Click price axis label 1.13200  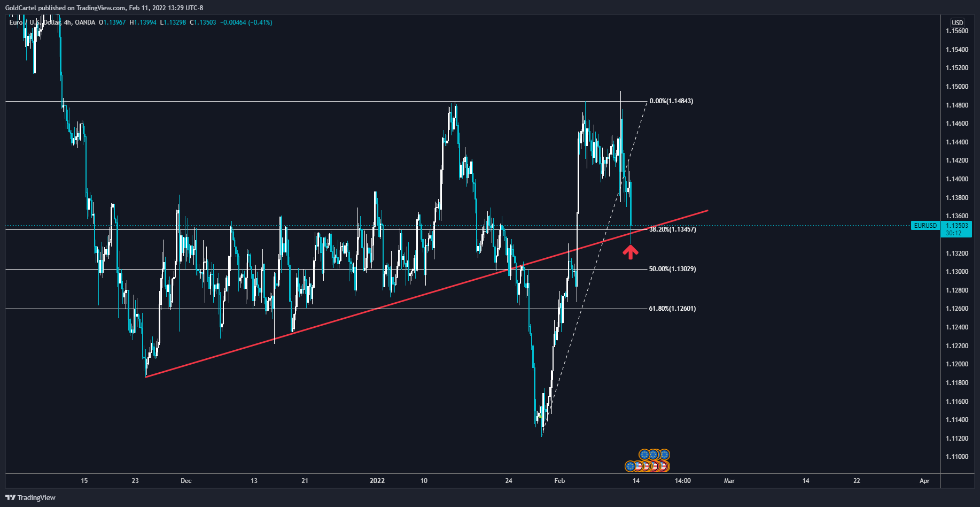click(957, 253)
